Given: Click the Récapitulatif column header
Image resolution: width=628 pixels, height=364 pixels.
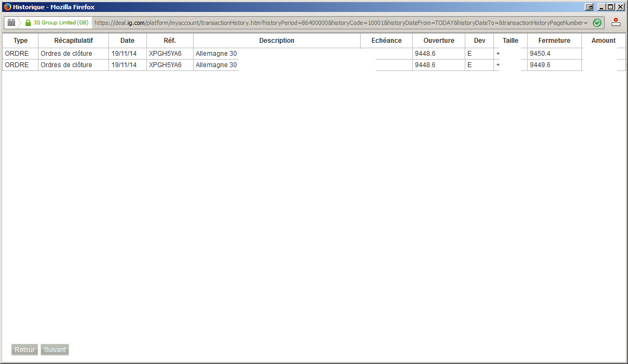Looking at the screenshot, I should 73,41.
